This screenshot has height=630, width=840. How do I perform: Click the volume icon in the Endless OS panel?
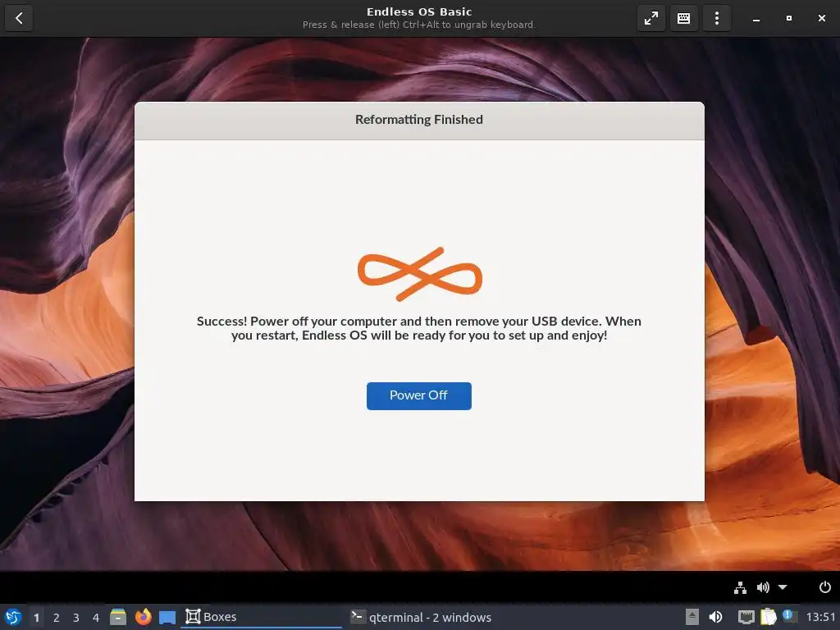click(x=763, y=587)
